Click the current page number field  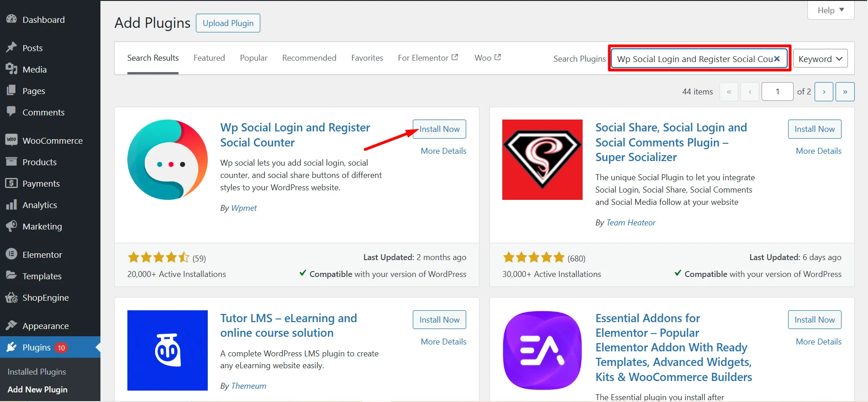click(x=777, y=92)
